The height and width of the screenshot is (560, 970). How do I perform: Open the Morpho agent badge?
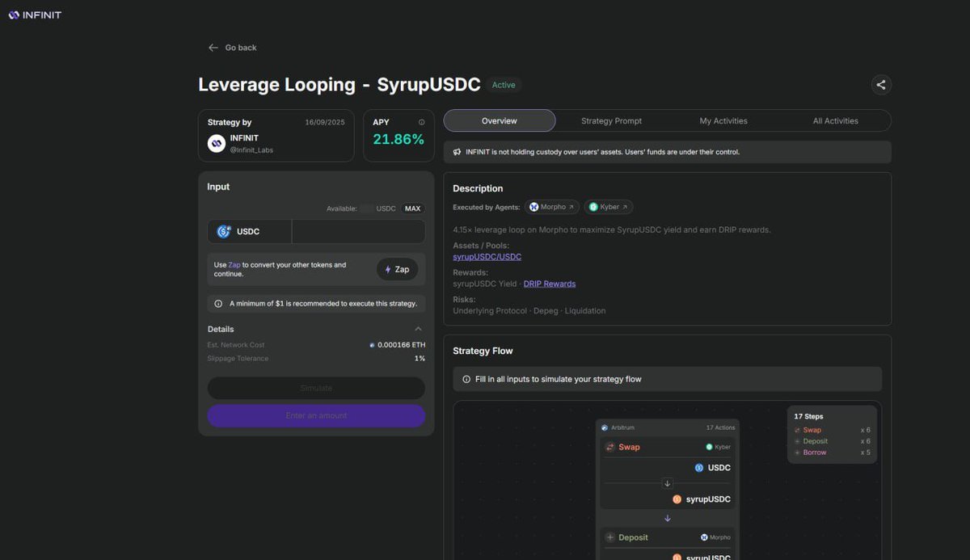(x=552, y=207)
